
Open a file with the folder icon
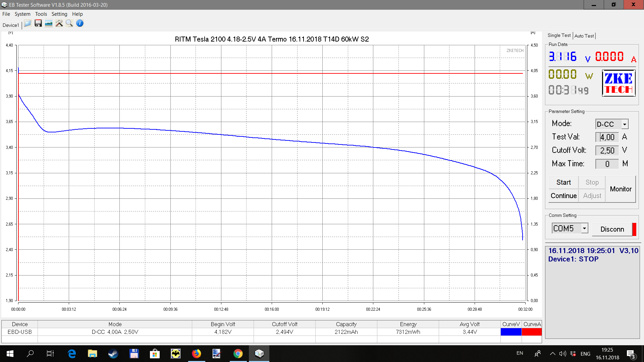point(28,23)
